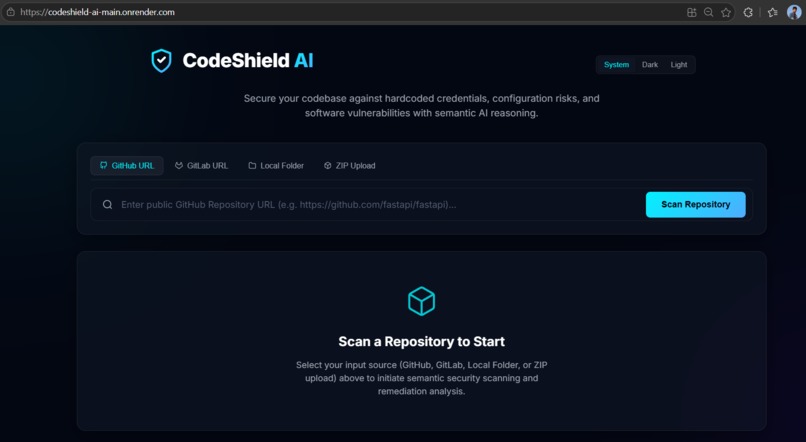Open the browser profile avatar
The image size is (806, 442).
(x=794, y=12)
